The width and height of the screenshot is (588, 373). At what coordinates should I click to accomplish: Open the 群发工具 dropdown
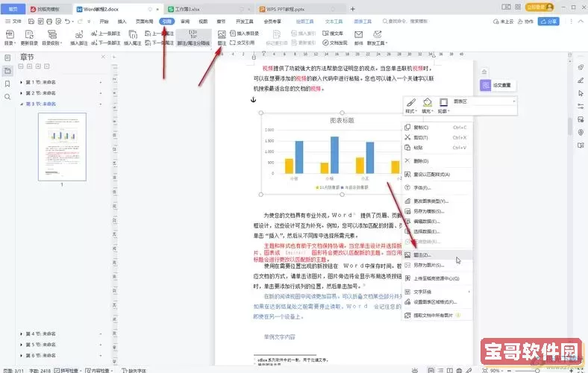point(377,38)
